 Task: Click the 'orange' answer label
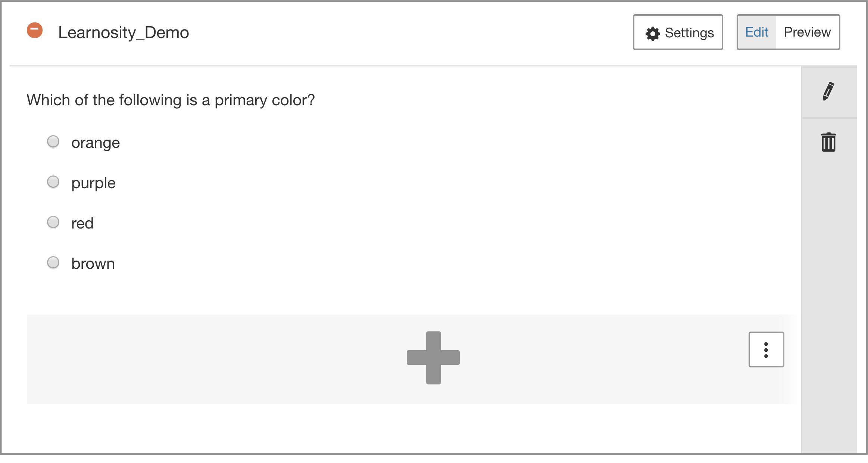[96, 143]
